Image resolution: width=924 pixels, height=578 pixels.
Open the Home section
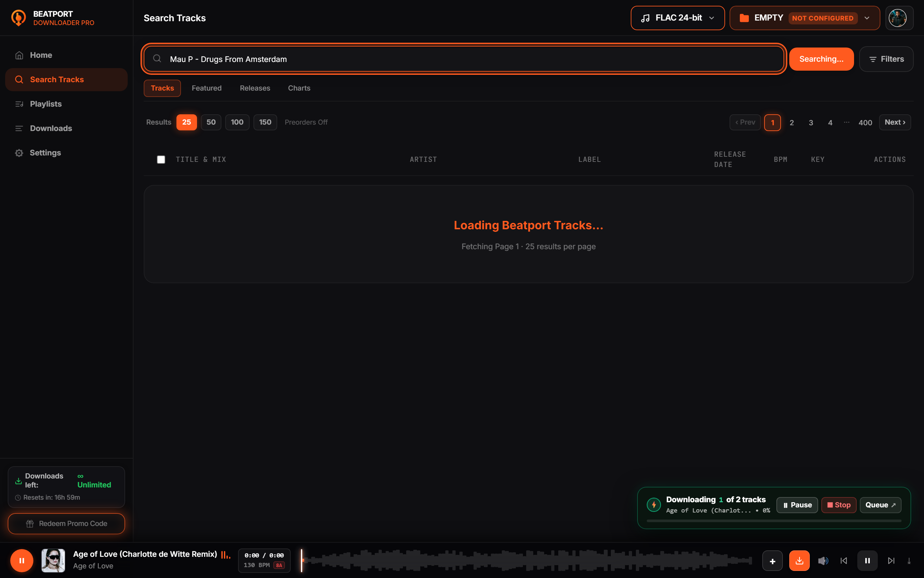[66, 55]
